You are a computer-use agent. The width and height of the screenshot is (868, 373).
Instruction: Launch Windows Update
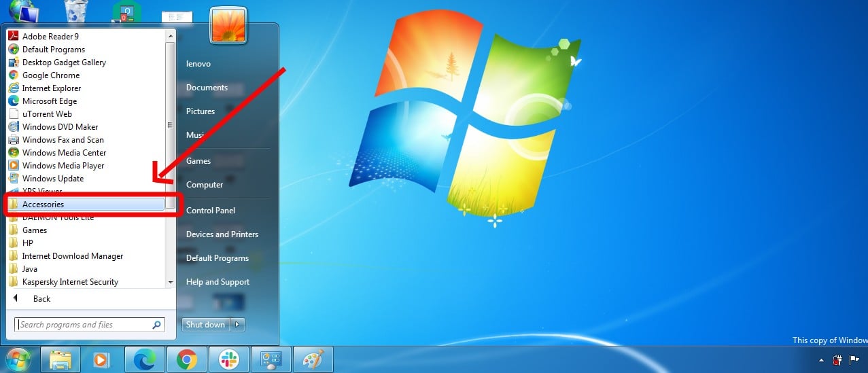coord(53,179)
